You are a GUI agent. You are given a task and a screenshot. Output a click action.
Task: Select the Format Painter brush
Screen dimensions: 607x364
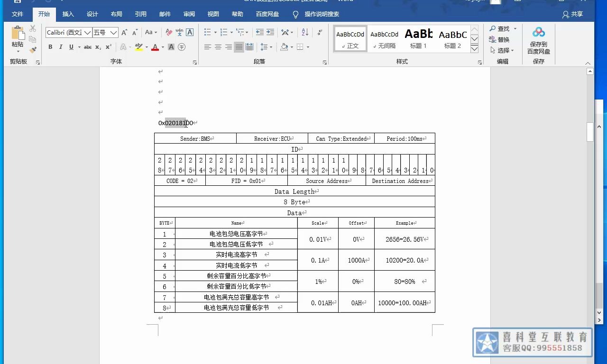point(33,50)
